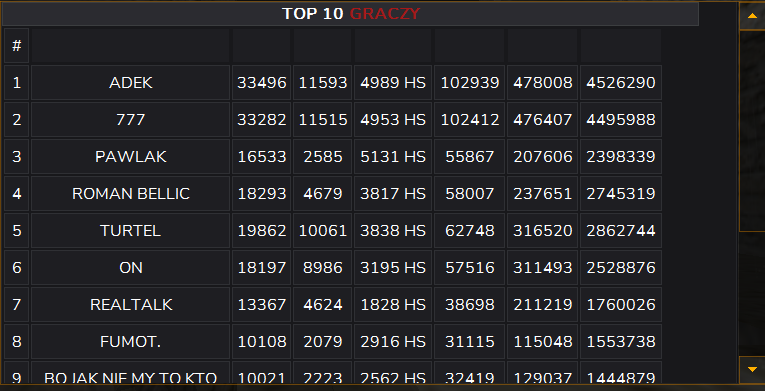Select player name ADEK
765x392 pixels.
pyautogui.click(x=130, y=83)
